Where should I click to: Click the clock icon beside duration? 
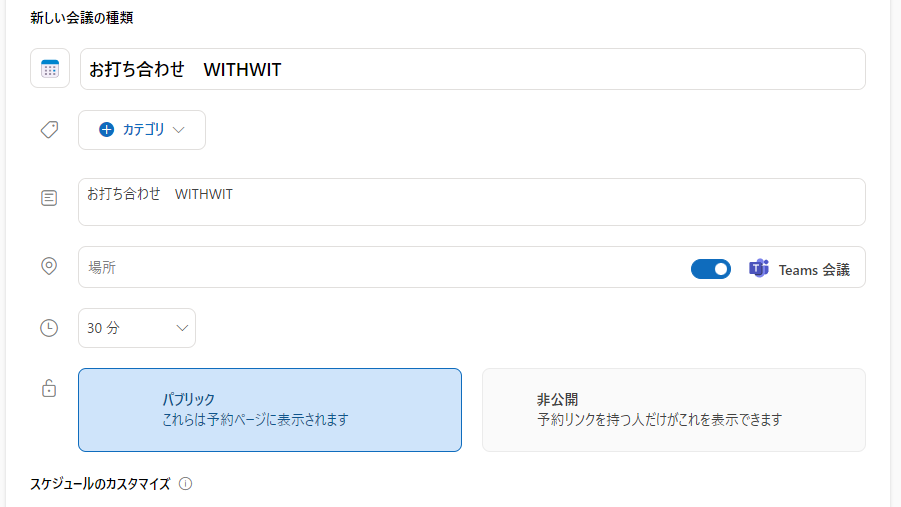[49, 328]
